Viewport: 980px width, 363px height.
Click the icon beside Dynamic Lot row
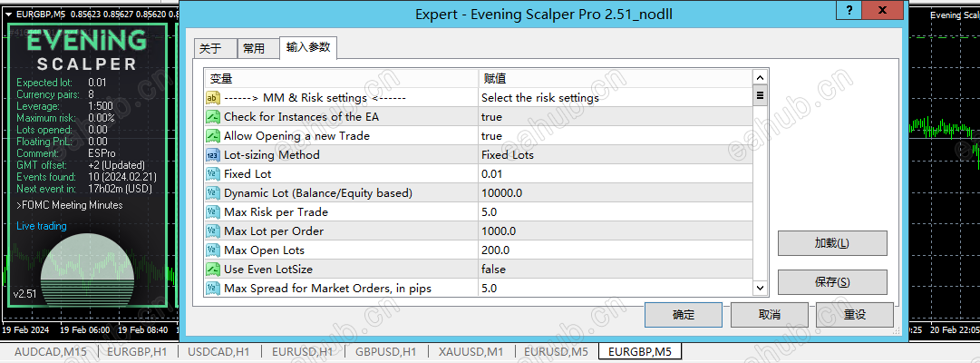tap(214, 193)
